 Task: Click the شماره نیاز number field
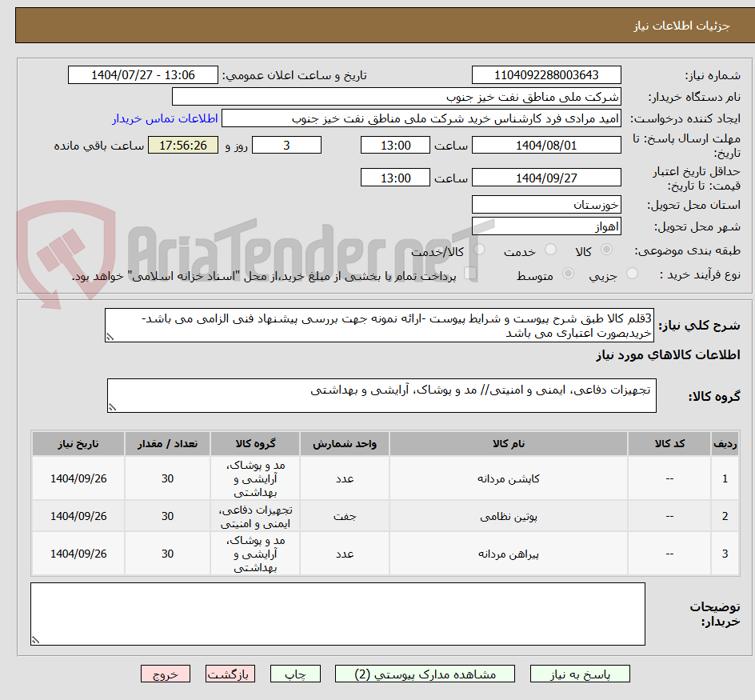point(546,74)
